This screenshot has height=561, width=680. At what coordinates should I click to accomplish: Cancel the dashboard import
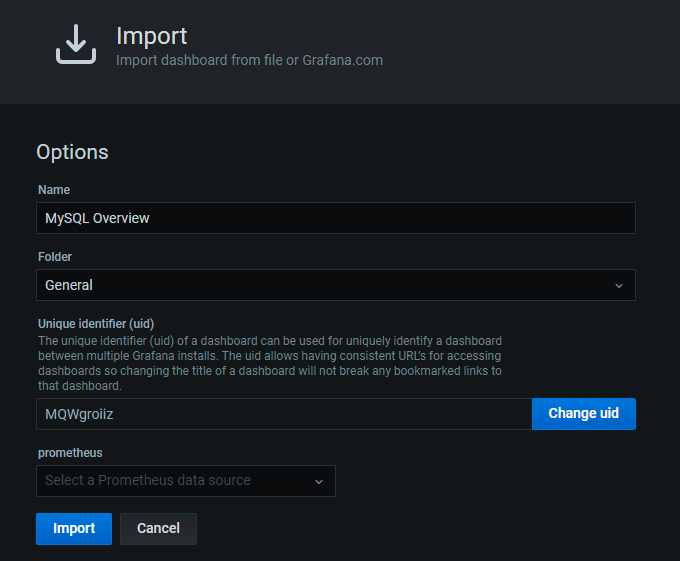click(158, 528)
